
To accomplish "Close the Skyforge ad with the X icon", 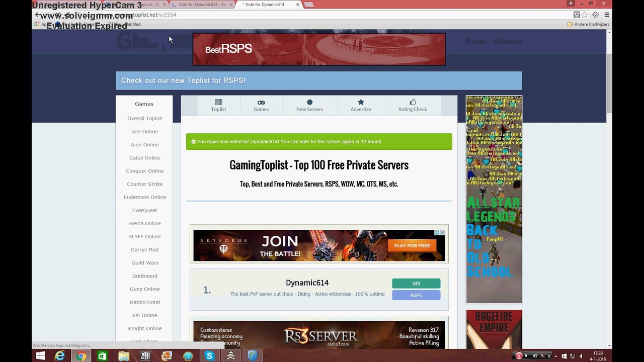I will (x=442, y=232).
